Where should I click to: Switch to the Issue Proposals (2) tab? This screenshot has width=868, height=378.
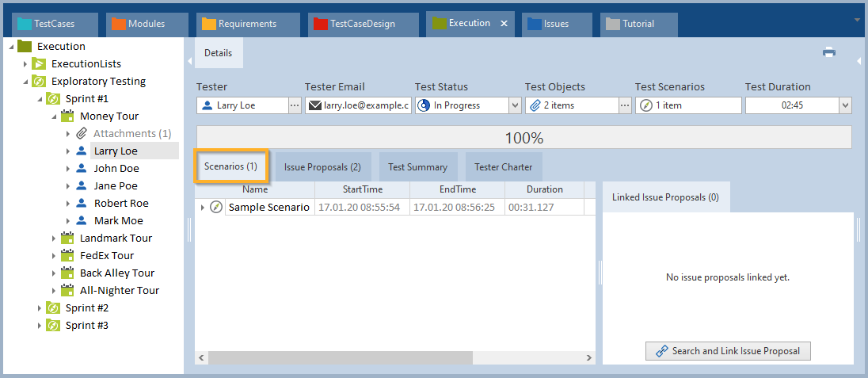pyautogui.click(x=322, y=167)
